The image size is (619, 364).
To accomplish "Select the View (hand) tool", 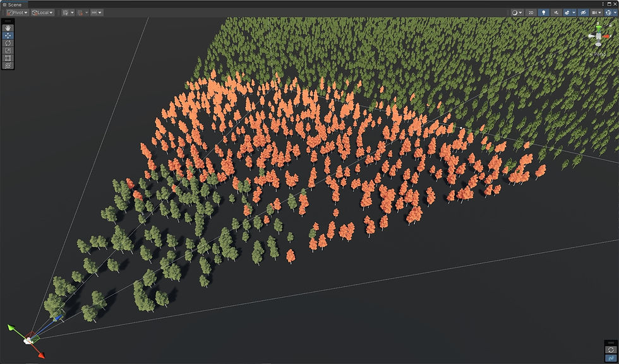I will 8,28.
